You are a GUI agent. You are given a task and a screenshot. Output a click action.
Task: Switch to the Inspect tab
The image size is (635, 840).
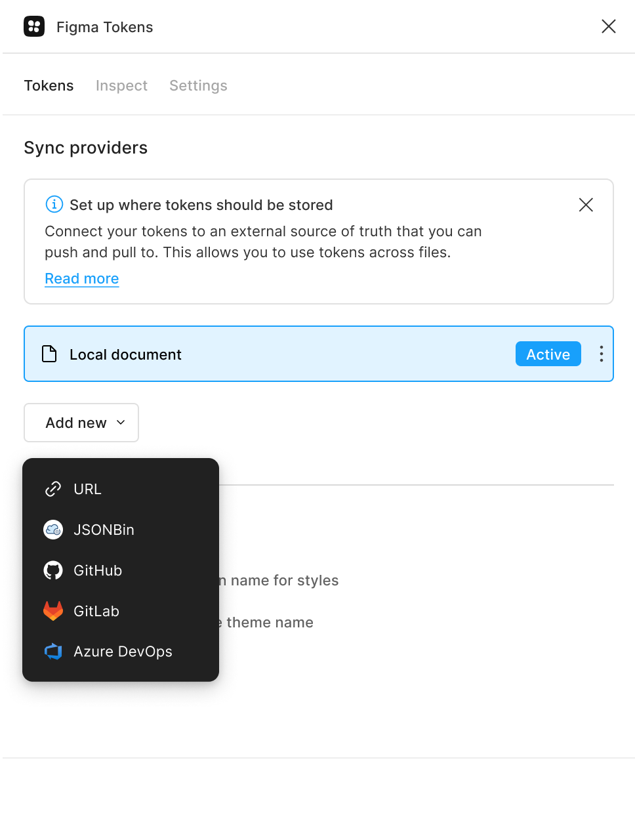click(121, 85)
